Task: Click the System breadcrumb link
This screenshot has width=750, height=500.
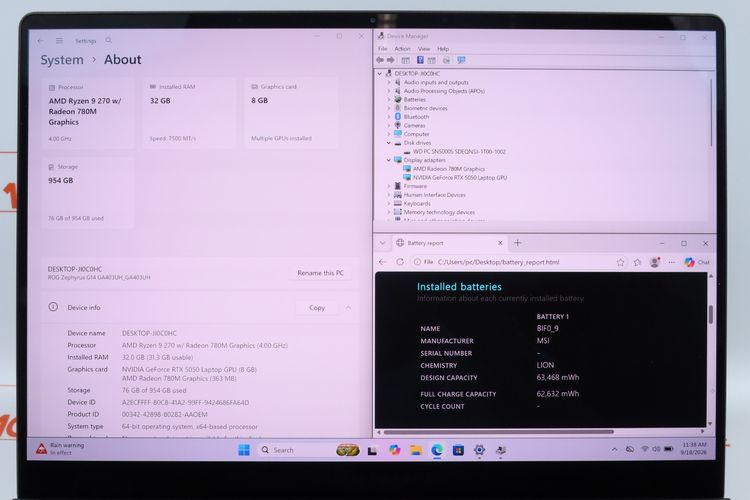Action: point(62,60)
